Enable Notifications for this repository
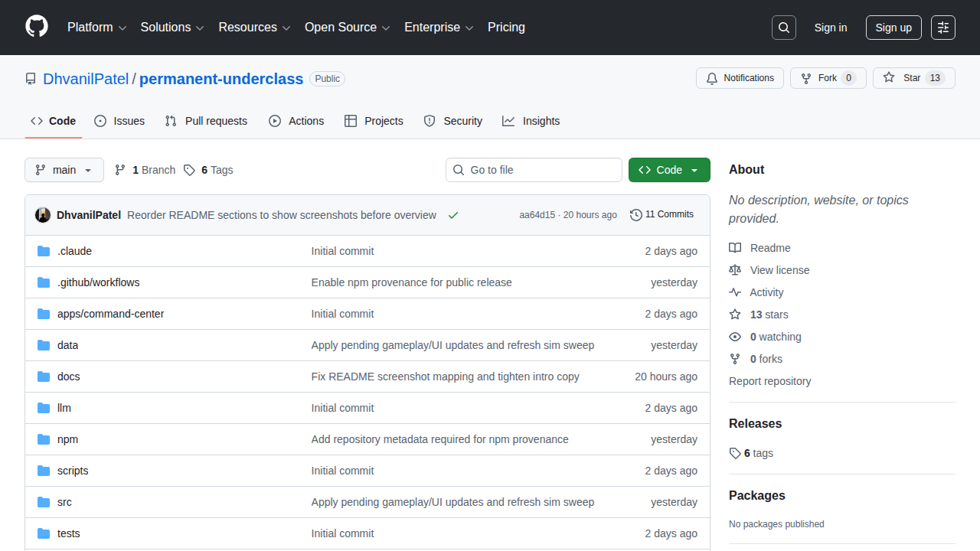Image resolution: width=980 pixels, height=551 pixels. (x=740, y=78)
